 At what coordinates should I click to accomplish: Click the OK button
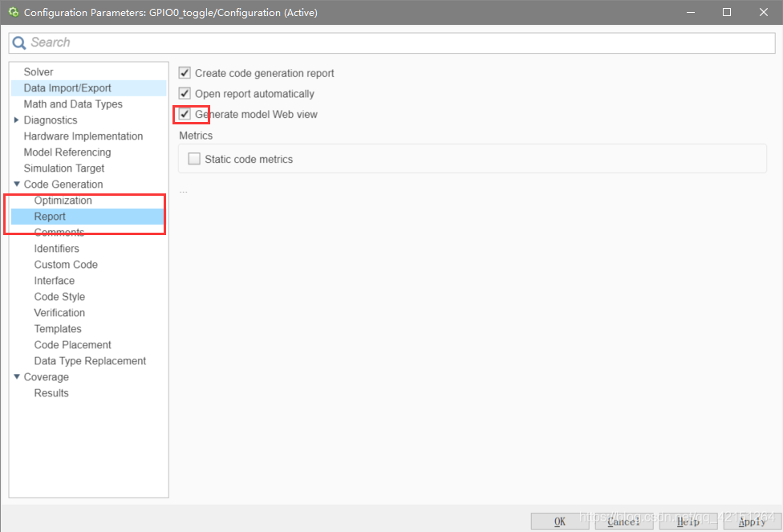coord(560,522)
